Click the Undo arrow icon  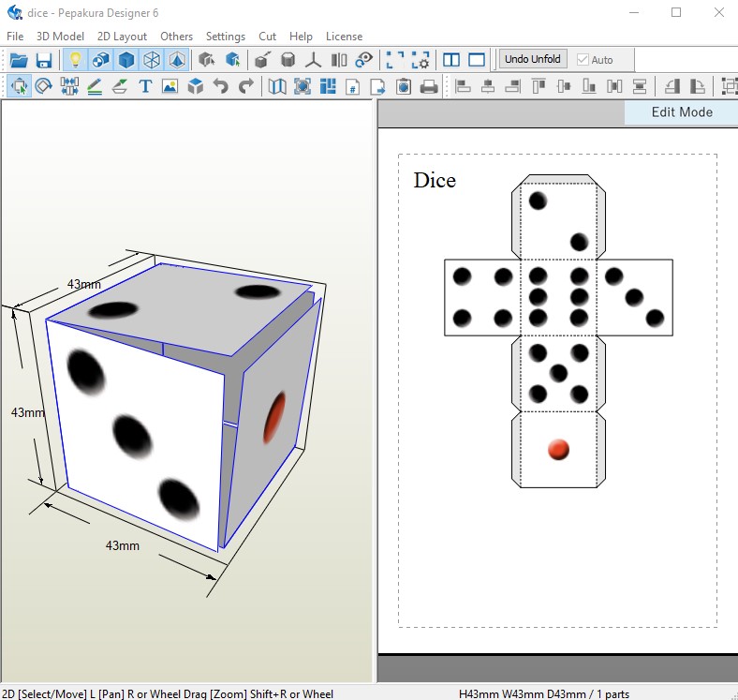coord(221,86)
